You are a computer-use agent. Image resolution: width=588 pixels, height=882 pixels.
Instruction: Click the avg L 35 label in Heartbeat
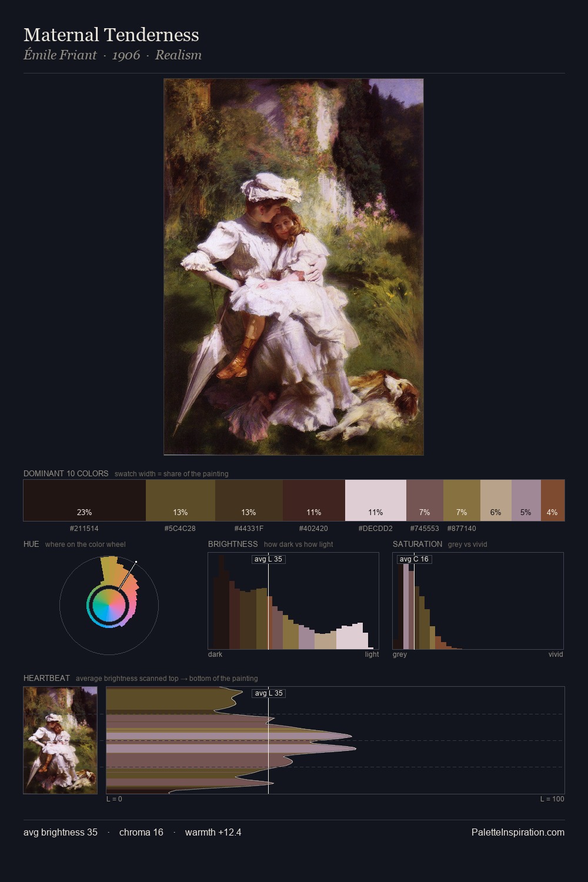pyautogui.click(x=269, y=693)
